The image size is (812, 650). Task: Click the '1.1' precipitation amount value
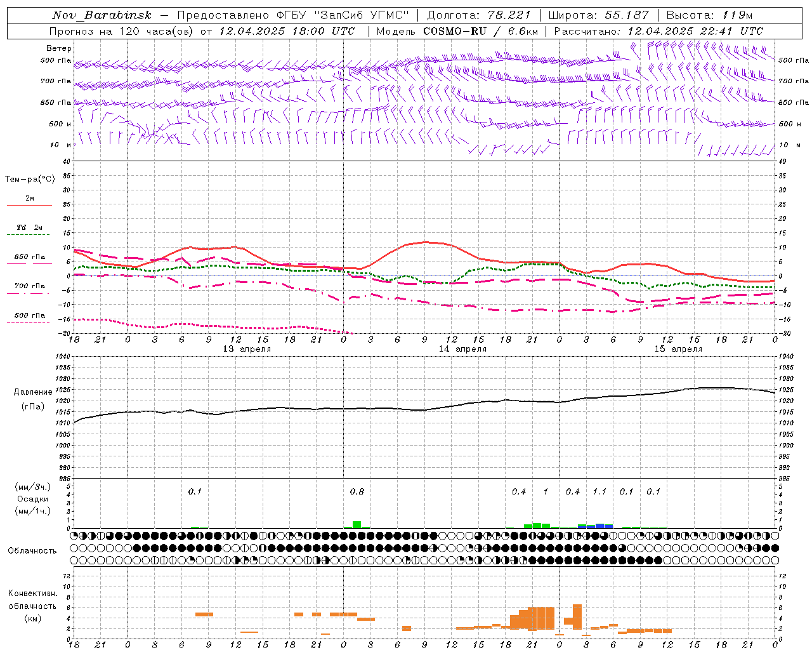pos(599,492)
